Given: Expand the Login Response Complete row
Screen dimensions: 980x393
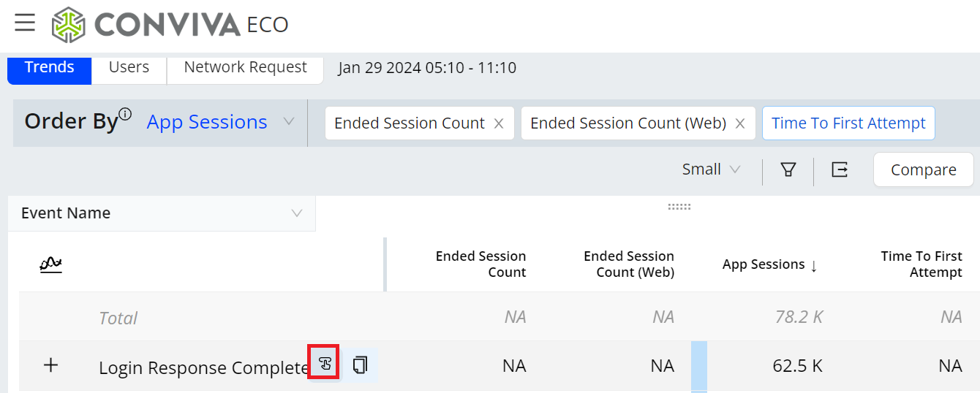Looking at the screenshot, I should point(50,365).
